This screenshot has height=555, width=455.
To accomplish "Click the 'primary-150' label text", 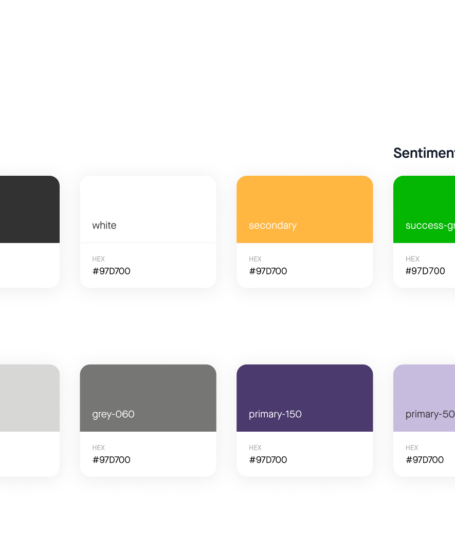I will [x=275, y=414].
